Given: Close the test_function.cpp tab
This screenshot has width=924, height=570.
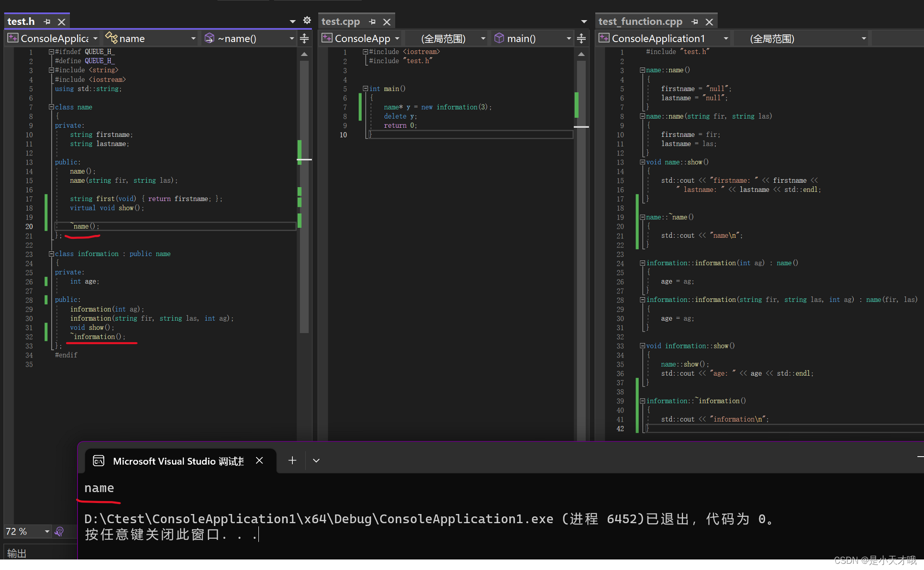Looking at the screenshot, I should pyautogui.click(x=709, y=22).
